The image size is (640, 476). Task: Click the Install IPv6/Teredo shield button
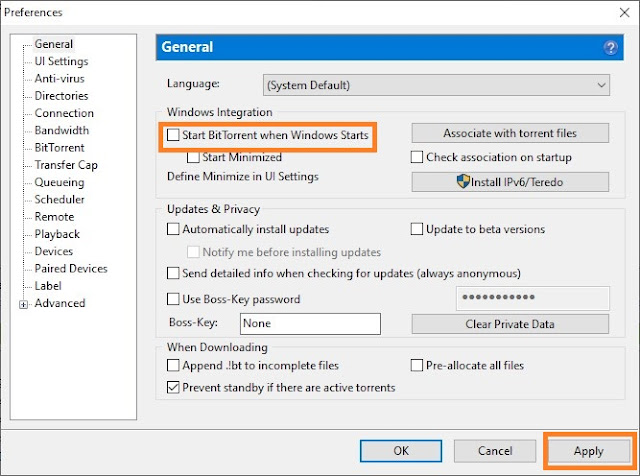tap(510, 182)
